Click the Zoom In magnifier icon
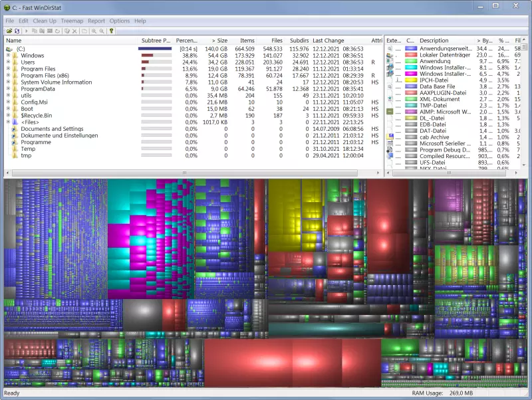This screenshot has height=400, width=532. click(x=94, y=31)
